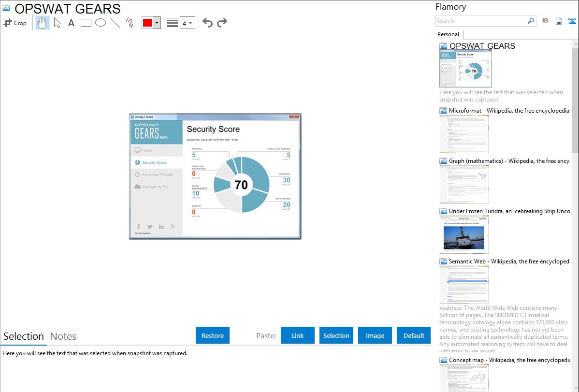Click the snapshot icon beside Under Frozen Tundra
The image size is (579, 392).
coord(443,211)
